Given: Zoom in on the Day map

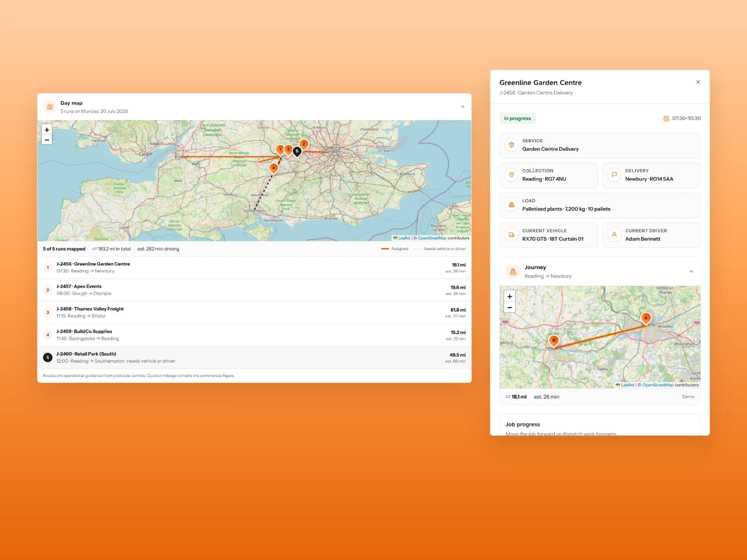Looking at the screenshot, I should click(47, 130).
